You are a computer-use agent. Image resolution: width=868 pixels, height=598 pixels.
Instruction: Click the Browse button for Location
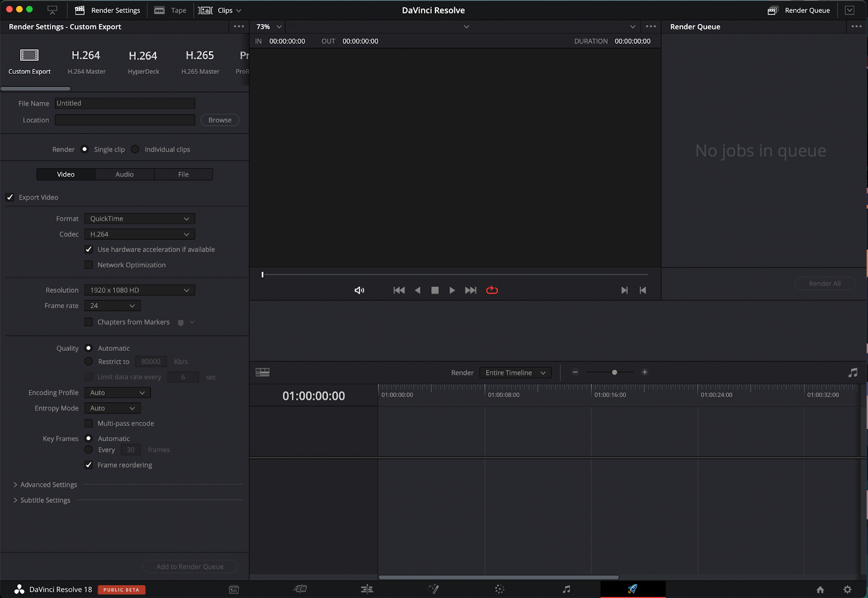click(x=219, y=120)
